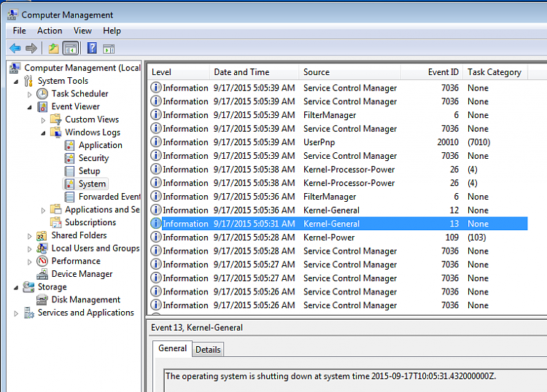Viewport: 547px width, 392px height.
Task: Click the Services and Applications icon
Action: [28, 313]
